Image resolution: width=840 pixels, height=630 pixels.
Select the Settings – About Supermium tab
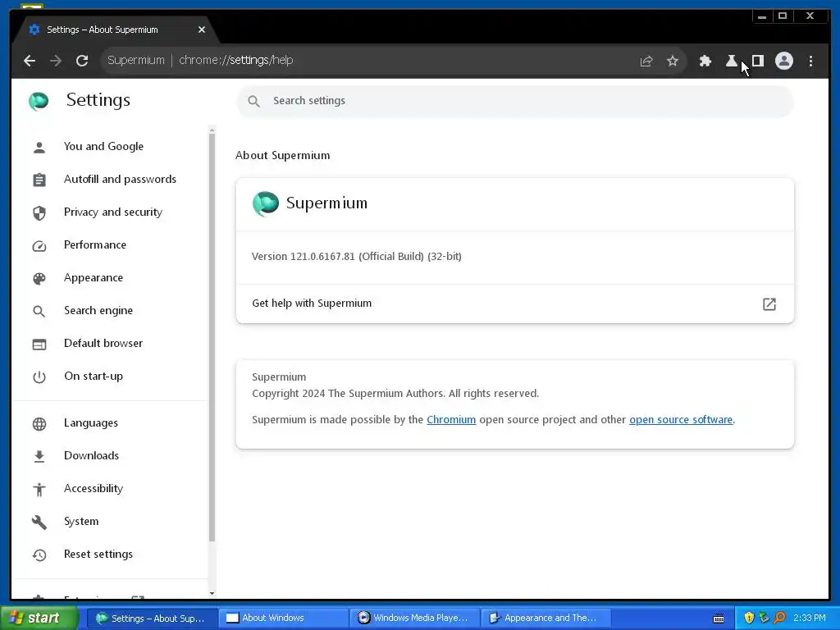[x=115, y=30]
